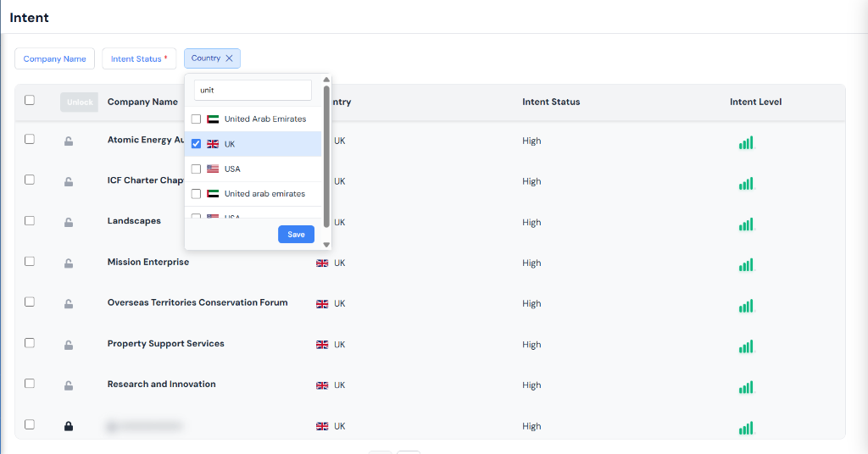868x454 pixels.
Task: Click intent level bars for Overseas Territories row
Action: 746,305
